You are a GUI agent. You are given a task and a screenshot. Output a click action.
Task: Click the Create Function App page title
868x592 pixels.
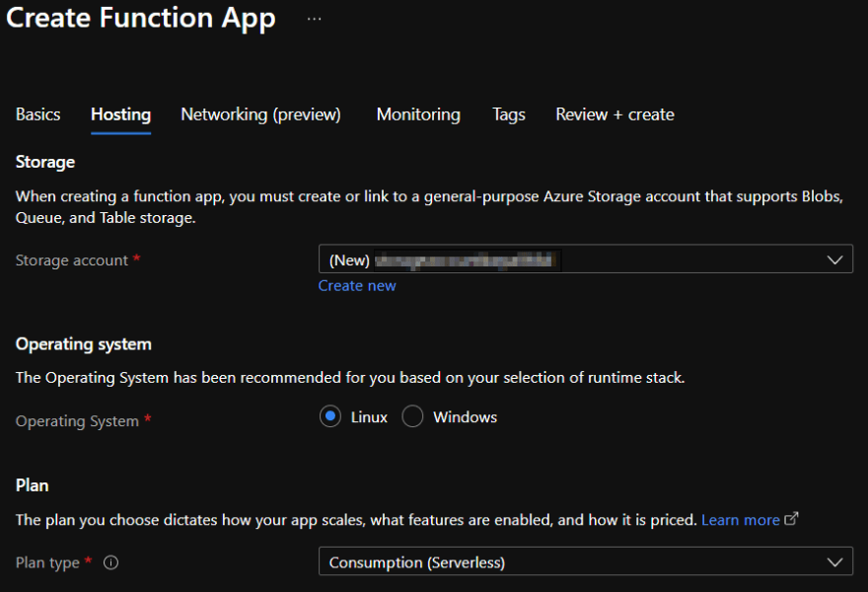(141, 19)
